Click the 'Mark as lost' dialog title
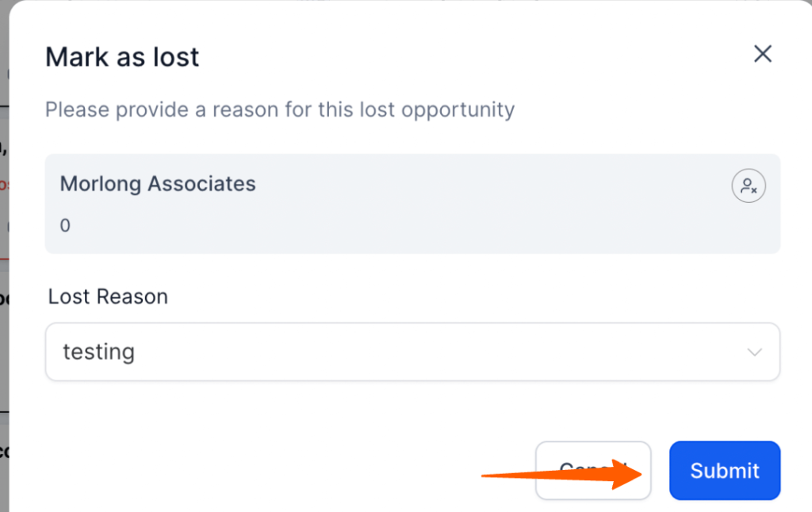Viewport: 812px width, 512px height. pyautogui.click(x=122, y=57)
